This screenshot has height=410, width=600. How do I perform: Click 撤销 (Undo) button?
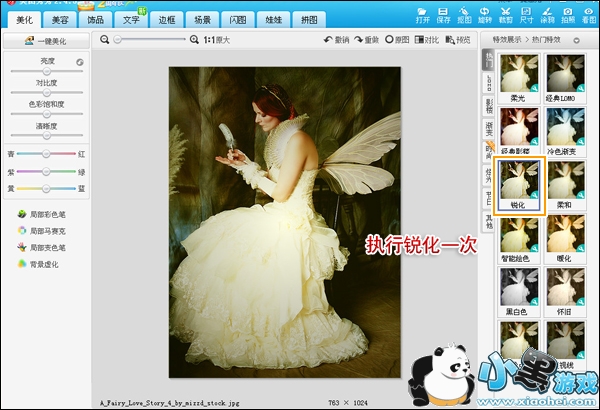click(x=337, y=40)
